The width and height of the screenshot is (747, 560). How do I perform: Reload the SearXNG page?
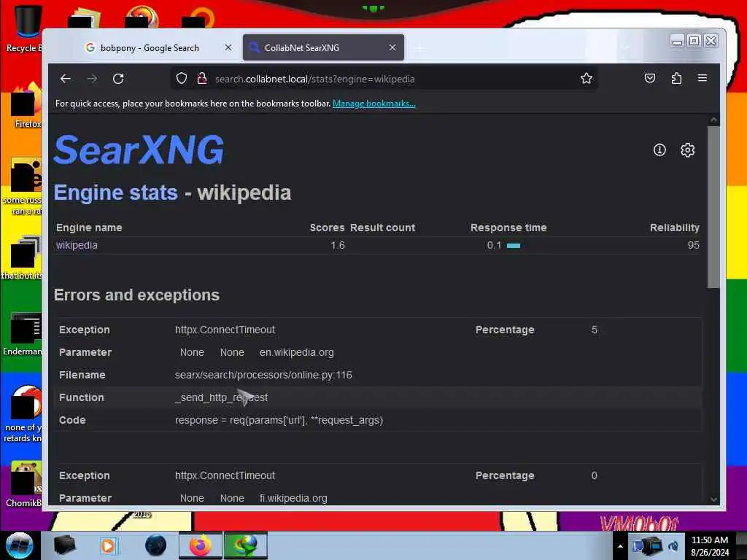[x=118, y=79]
